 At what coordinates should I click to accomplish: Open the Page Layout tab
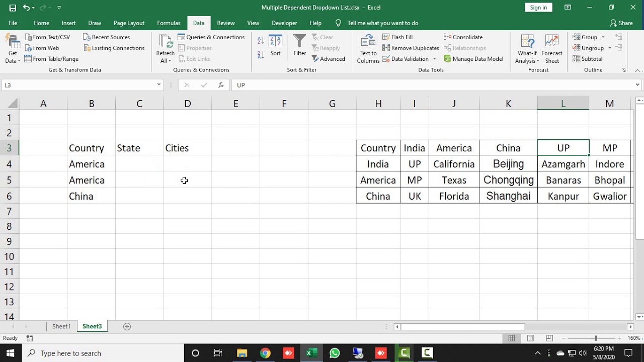[129, 23]
